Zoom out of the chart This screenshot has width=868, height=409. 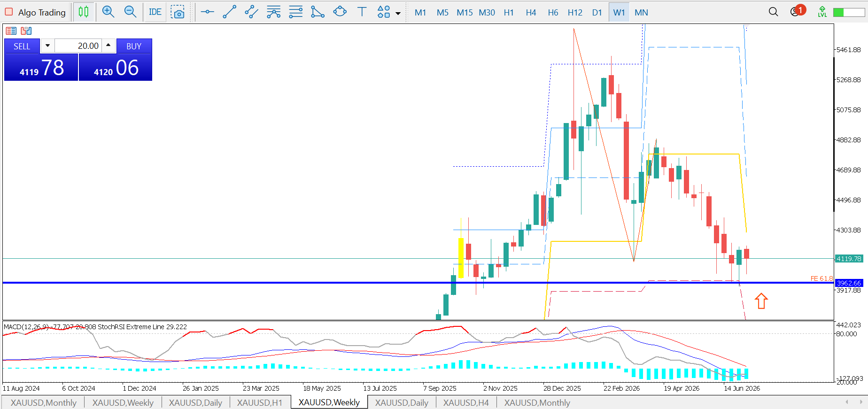point(131,12)
